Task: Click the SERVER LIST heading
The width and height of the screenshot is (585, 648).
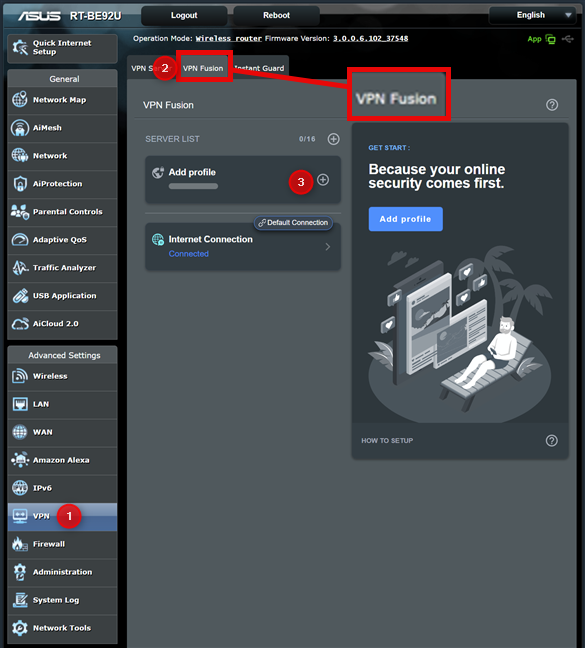Action: tap(172, 139)
